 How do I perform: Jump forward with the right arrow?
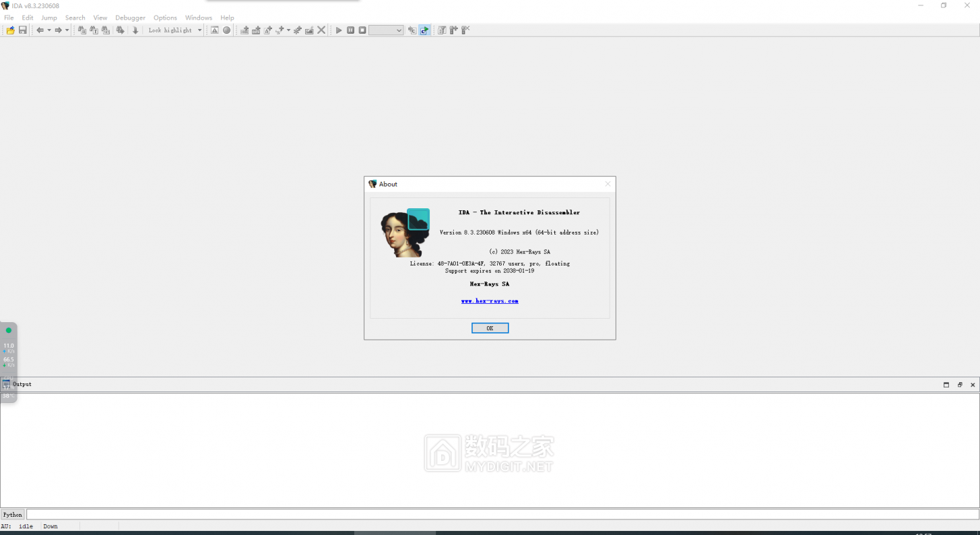[x=58, y=30]
